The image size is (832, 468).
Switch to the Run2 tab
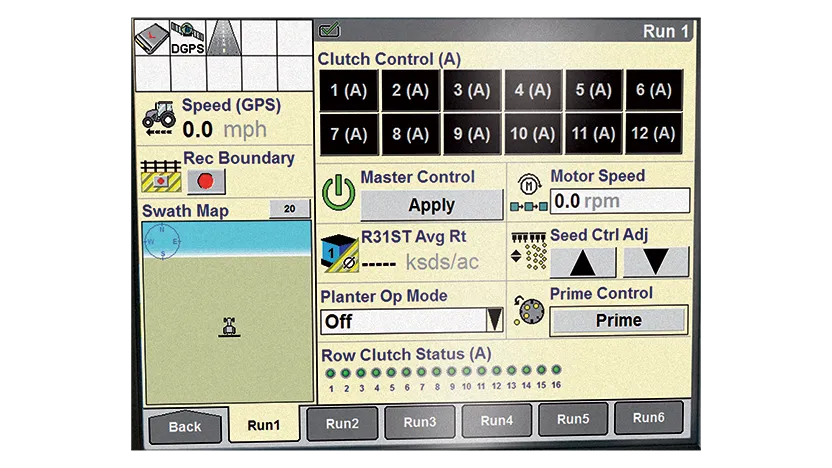click(x=342, y=423)
